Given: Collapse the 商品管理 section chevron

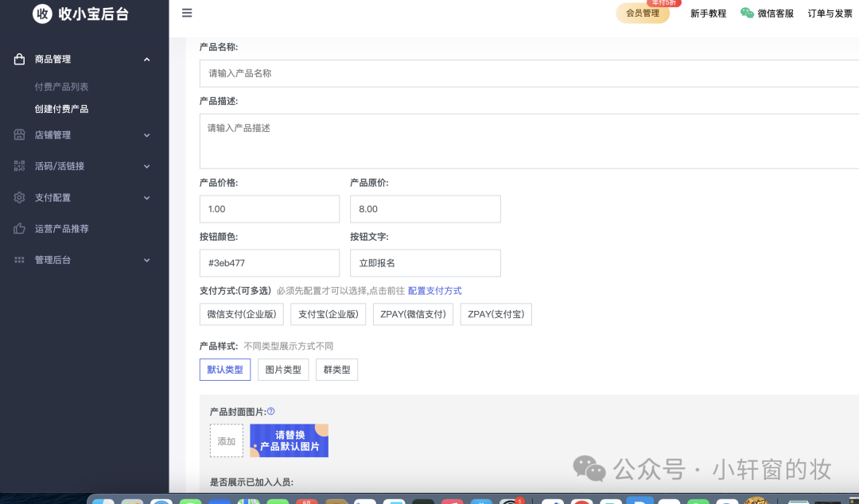Looking at the screenshot, I should [146, 59].
